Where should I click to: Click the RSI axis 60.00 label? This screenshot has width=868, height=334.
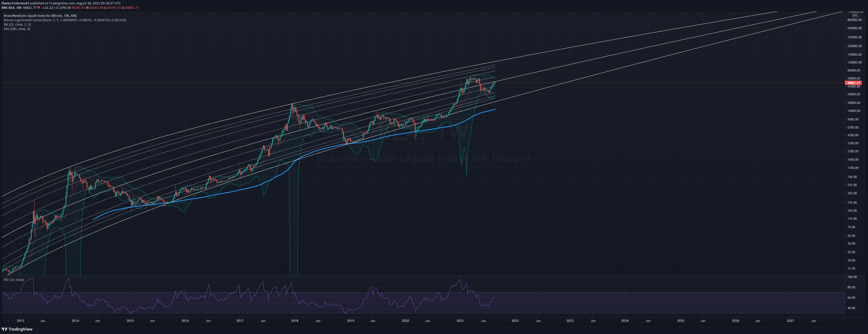tap(851, 298)
